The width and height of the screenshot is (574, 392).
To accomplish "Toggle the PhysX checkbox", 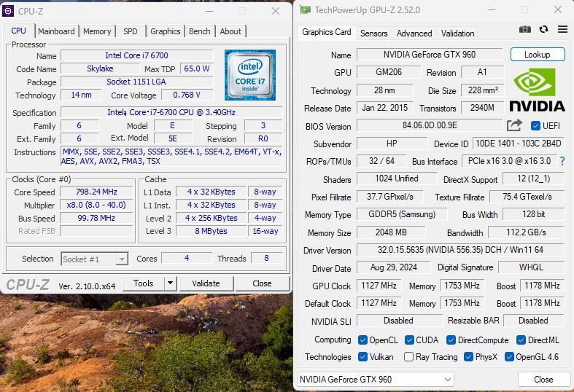I will (x=468, y=356).
